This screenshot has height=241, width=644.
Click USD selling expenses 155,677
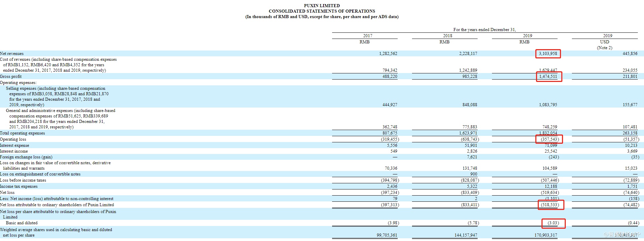point(630,105)
